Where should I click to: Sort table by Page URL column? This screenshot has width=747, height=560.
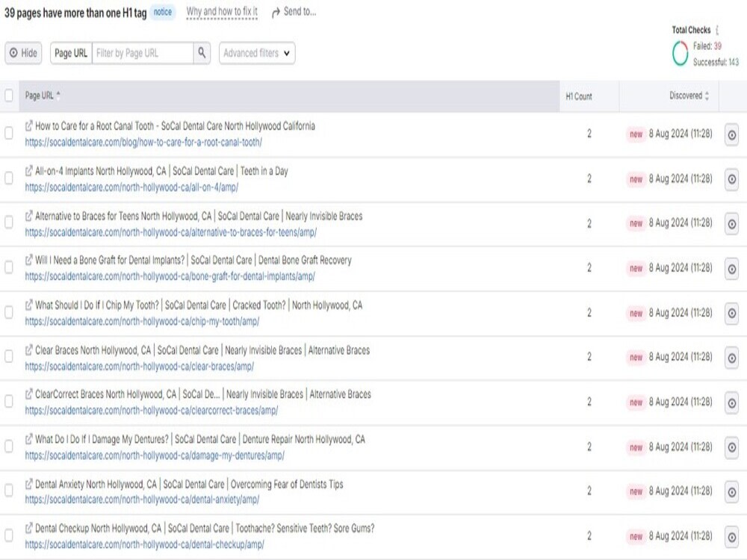coord(43,96)
